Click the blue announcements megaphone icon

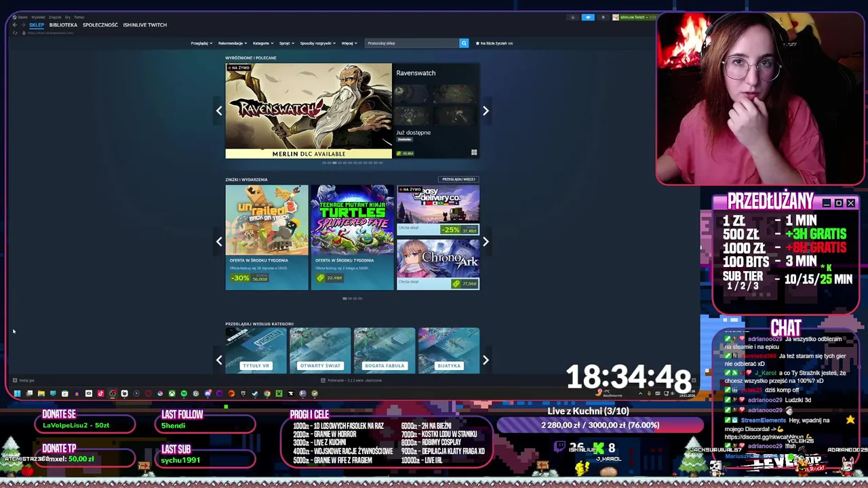coord(588,17)
